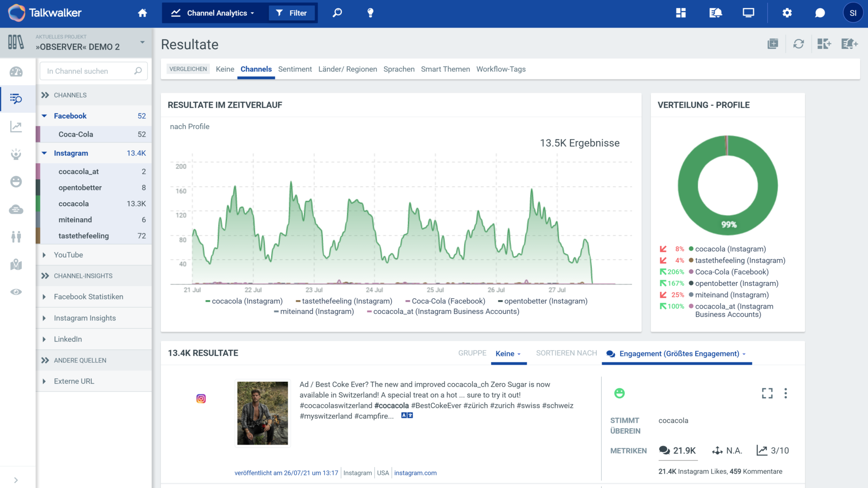Switch to the Sprachen tab
The image size is (868, 488).
tap(399, 69)
